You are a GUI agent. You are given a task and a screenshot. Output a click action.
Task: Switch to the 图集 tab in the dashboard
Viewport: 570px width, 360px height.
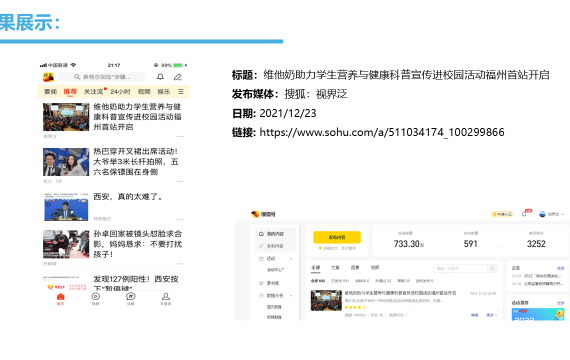click(x=355, y=268)
